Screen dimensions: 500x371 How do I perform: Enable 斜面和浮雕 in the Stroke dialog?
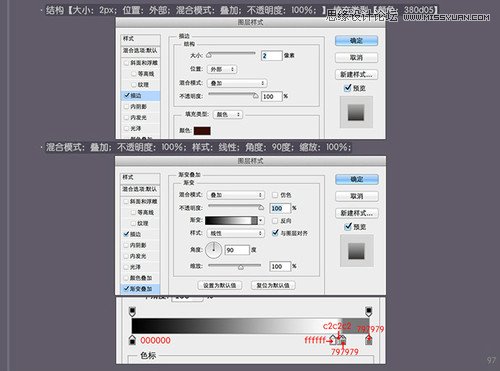126,63
